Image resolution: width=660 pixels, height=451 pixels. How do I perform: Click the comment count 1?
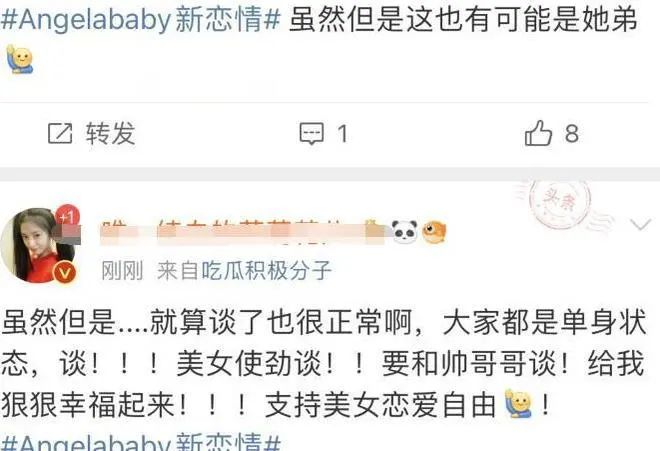[343, 134]
